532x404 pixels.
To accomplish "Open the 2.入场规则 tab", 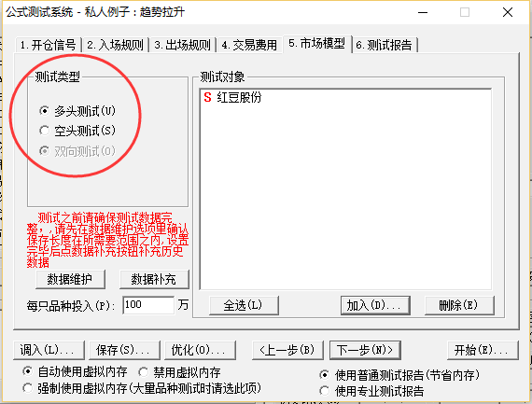I will click(116, 45).
